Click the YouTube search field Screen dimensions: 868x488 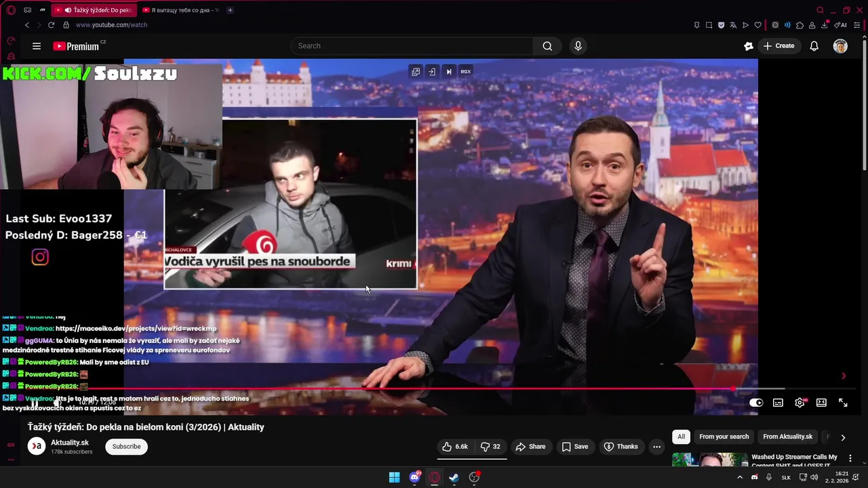pyautogui.click(x=412, y=46)
